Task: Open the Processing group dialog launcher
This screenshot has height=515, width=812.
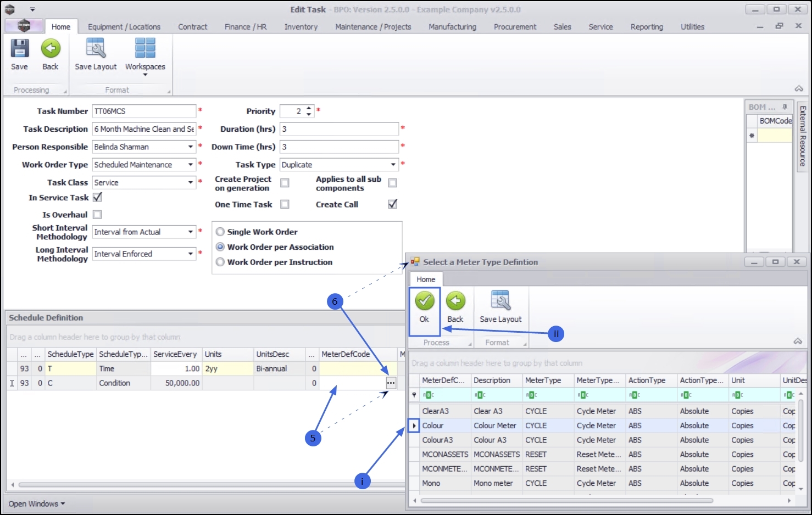Action: [x=65, y=92]
